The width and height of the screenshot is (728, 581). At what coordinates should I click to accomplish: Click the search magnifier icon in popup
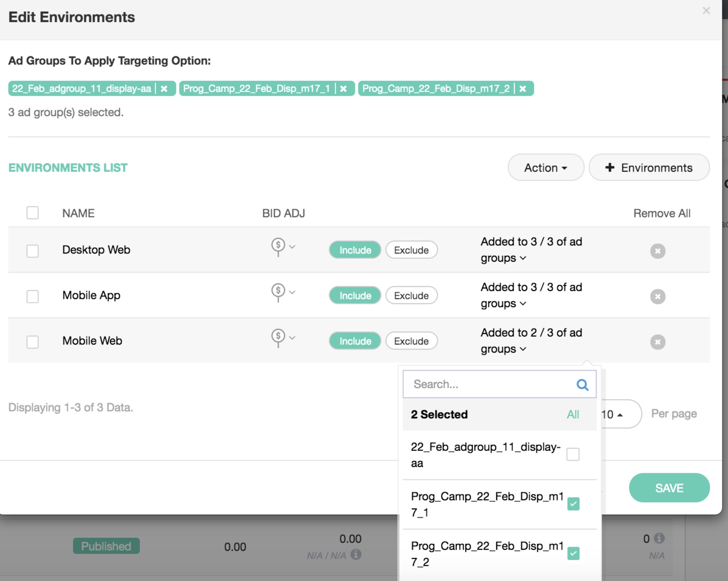pos(582,385)
